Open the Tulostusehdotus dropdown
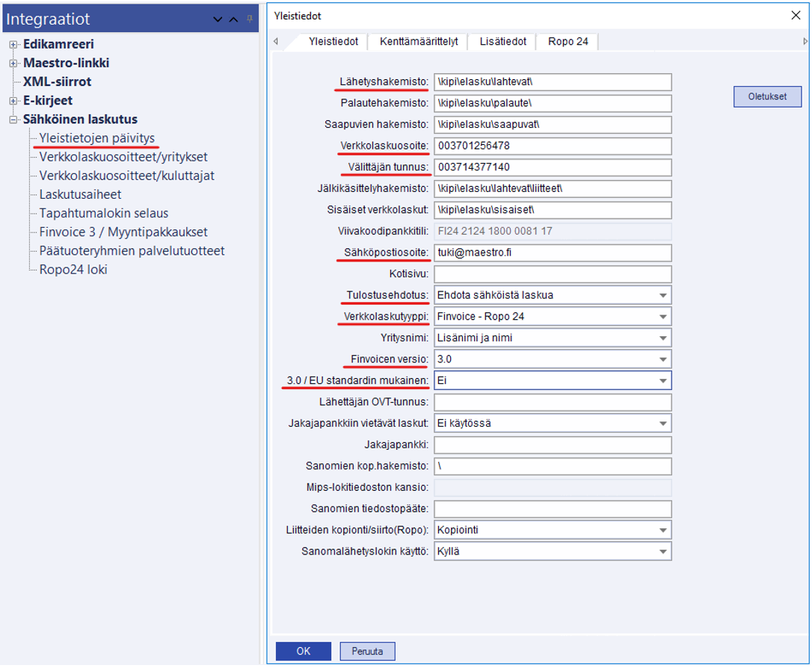This screenshot has height=668, width=812. click(x=662, y=295)
